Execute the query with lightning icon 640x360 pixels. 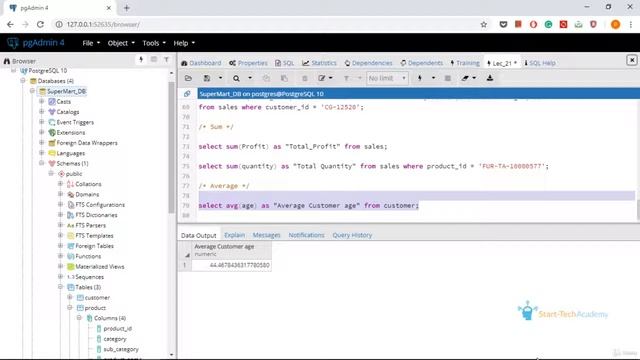420,78
